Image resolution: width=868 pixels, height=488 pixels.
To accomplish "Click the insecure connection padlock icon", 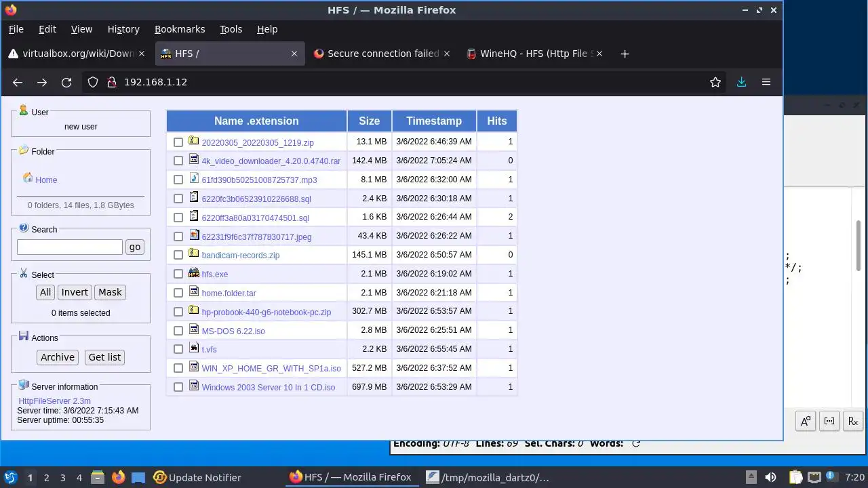I will coord(112,82).
